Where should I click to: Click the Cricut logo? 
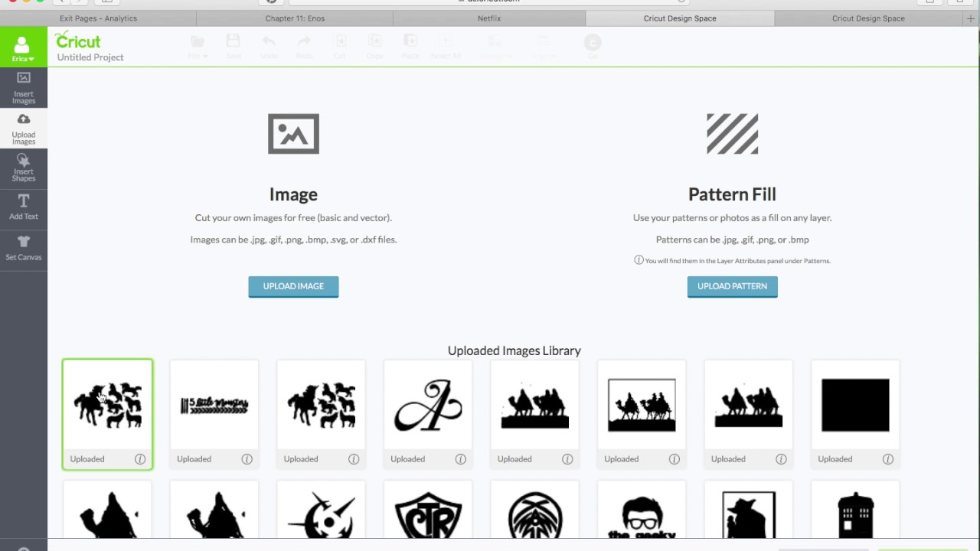tap(78, 41)
